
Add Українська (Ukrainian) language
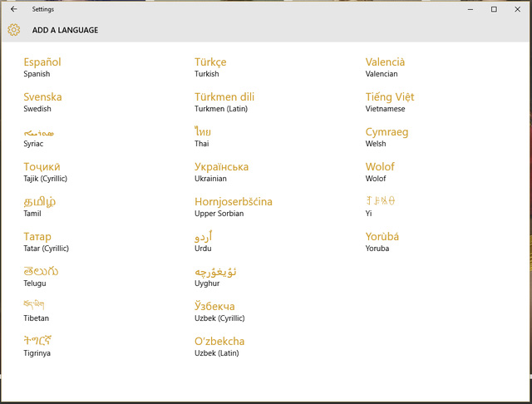click(222, 172)
